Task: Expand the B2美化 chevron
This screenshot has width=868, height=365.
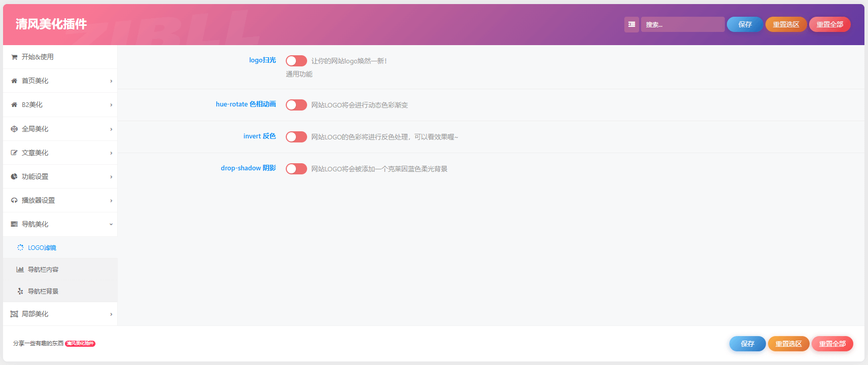Action: (111, 105)
